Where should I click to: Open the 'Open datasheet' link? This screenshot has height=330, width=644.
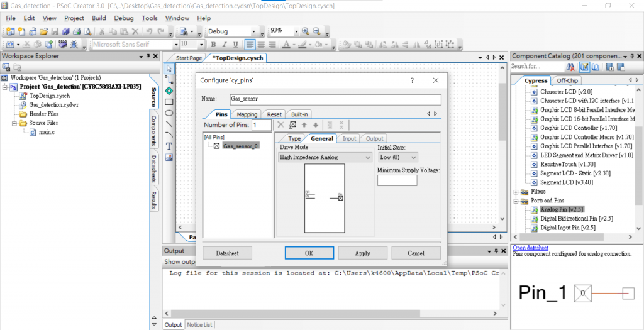[531, 248]
